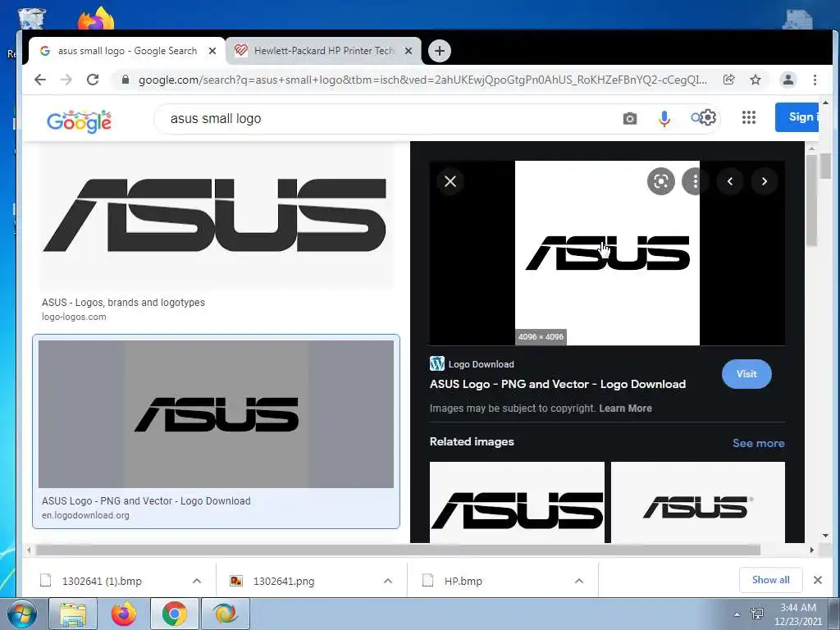Screen dimensions: 840x630
Task: Open ASUS Logo - PNG and Vector title link
Action: [x=558, y=384]
